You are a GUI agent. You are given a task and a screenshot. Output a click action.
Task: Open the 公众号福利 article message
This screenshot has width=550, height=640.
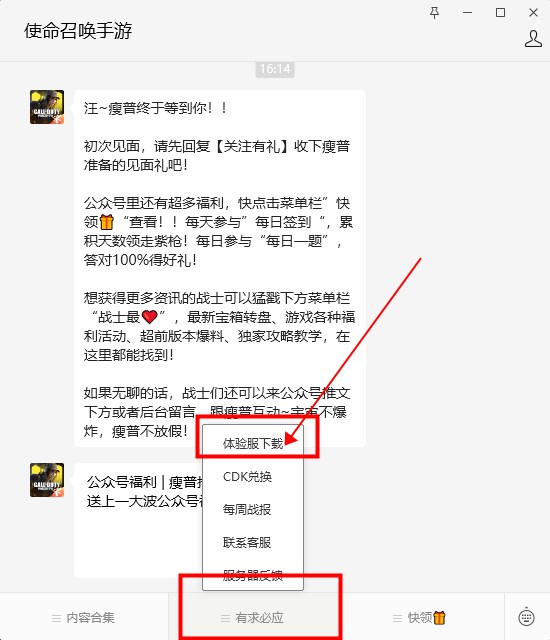tap(139, 520)
